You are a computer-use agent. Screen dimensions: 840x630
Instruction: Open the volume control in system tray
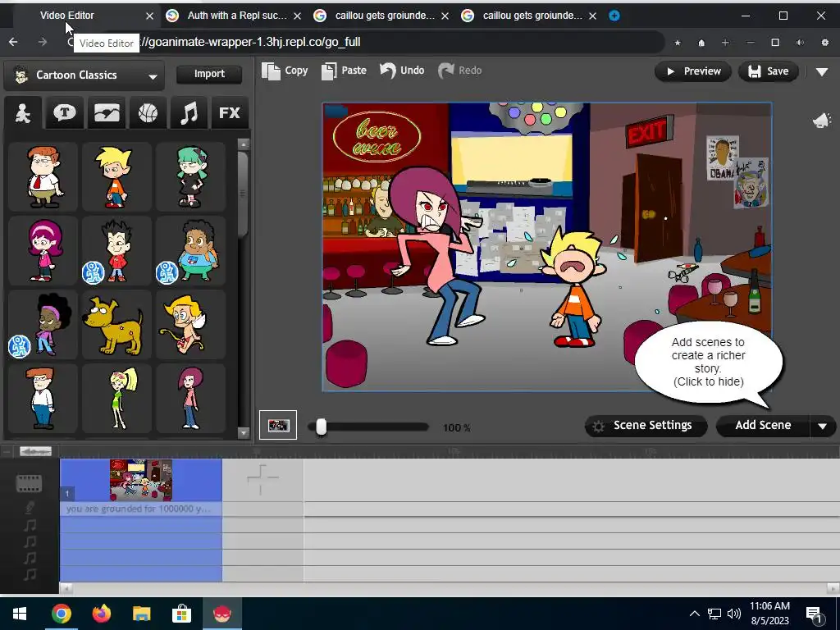point(734,614)
